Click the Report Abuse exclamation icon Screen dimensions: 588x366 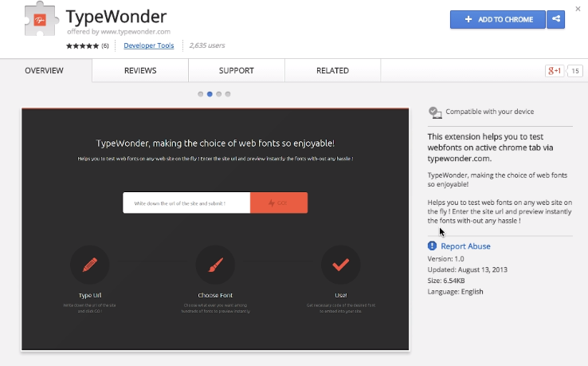[432, 246]
